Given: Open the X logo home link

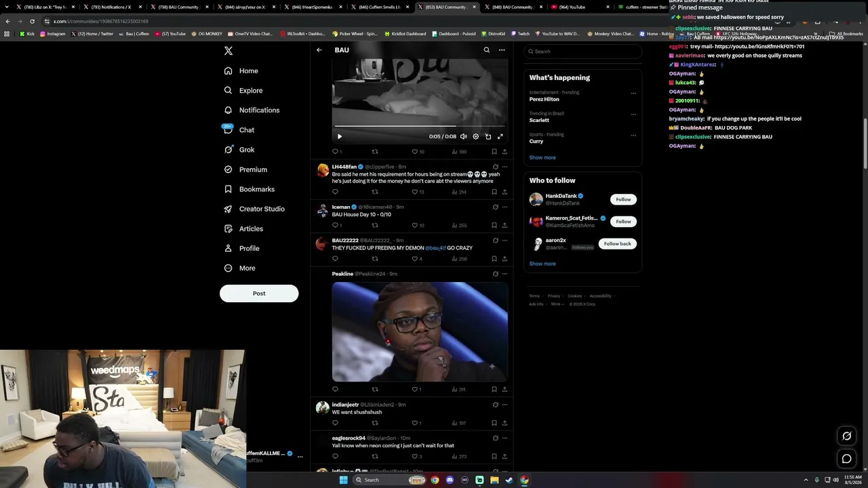Looking at the screenshot, I should (229, 51).
